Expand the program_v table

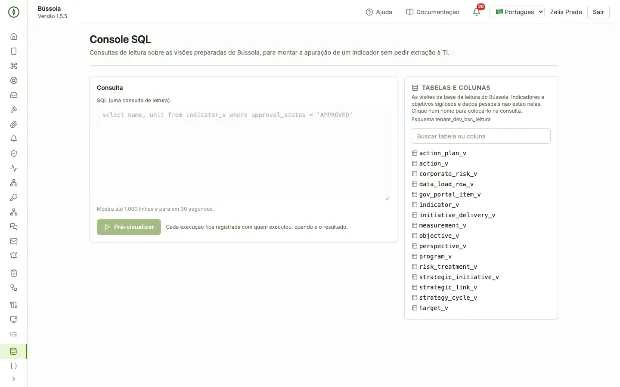[432, 256]
